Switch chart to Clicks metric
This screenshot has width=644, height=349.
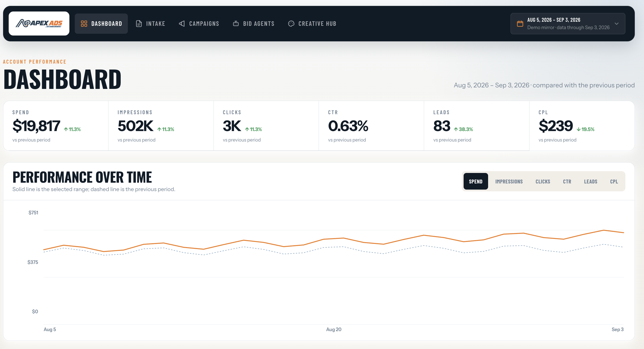pyautogui.click(x=543, y=181)
